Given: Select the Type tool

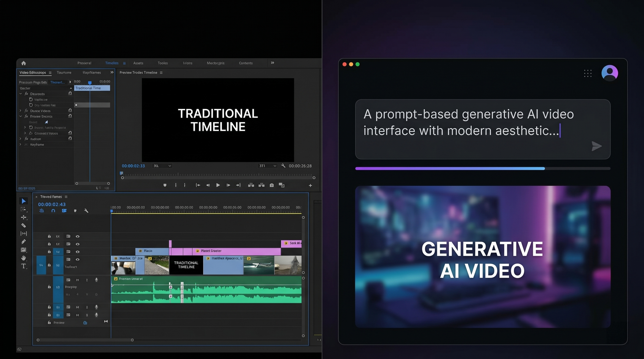Looking at the screenshot, I should point(24,266).
